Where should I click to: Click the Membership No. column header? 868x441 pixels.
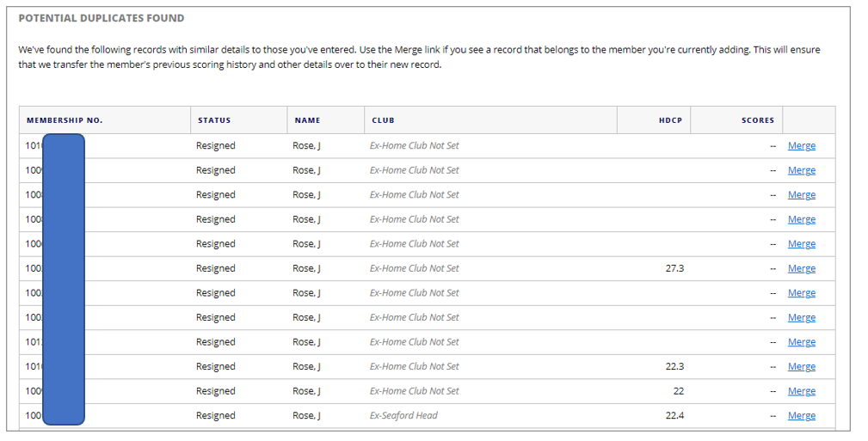tap(65, 120)
